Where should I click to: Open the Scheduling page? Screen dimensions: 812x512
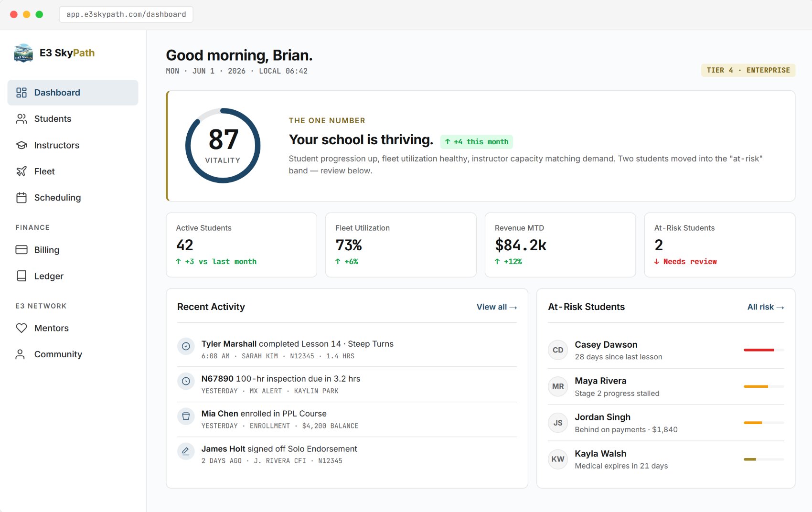point(73,198)
